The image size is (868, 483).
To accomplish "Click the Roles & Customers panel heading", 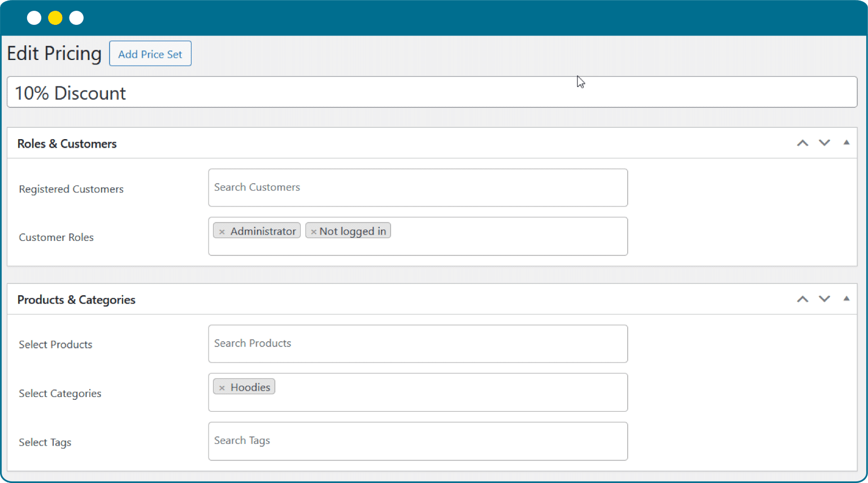I will [x=67, y=144].
